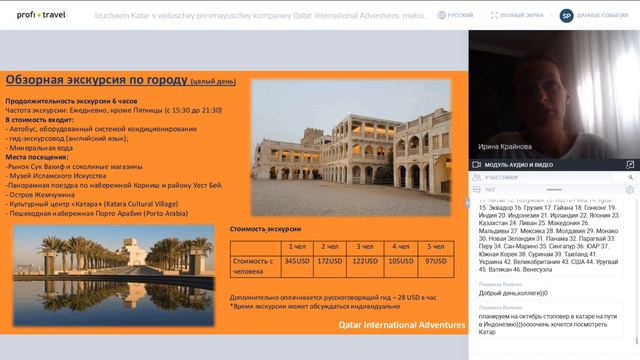Collapse the side panel using edge arrow

tap(467, 202)
